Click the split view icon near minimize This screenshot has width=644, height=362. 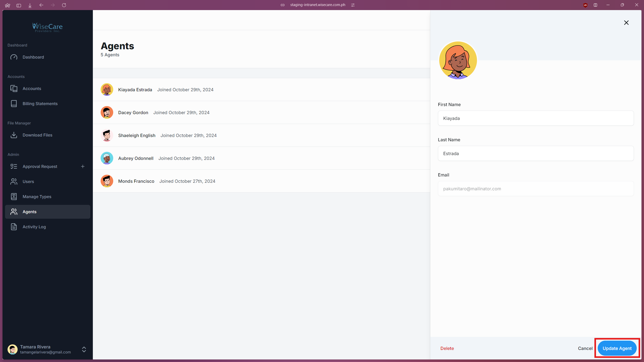pos(595,5)
